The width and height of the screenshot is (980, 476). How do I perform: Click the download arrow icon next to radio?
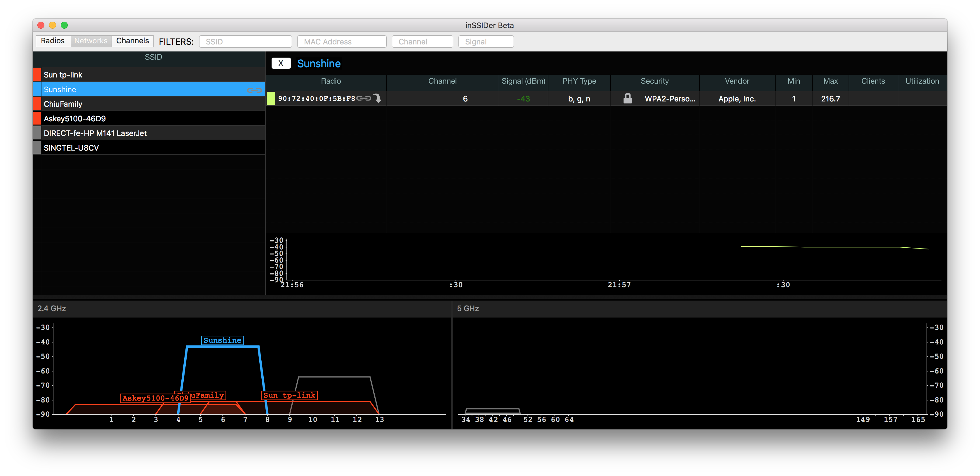tap(378, 98)
